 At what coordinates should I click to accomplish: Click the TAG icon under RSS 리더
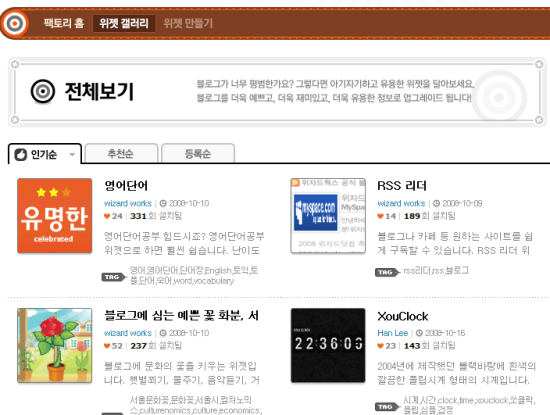click(387, 272)
